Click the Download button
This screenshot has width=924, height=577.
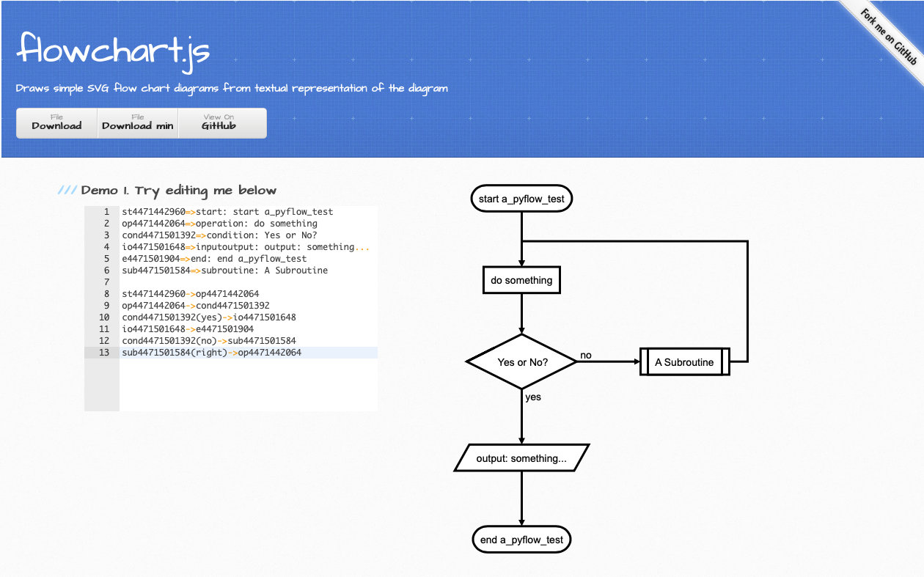pos(56,122)
